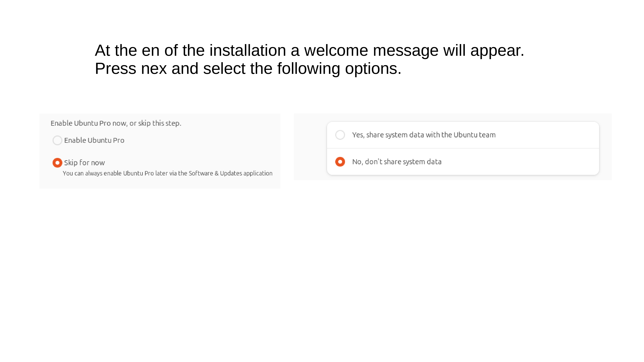This screenshot has height=362, width=644.
Task: Select the Enable Ubuntu Pro radio button
Action: (x=57, y=140)
